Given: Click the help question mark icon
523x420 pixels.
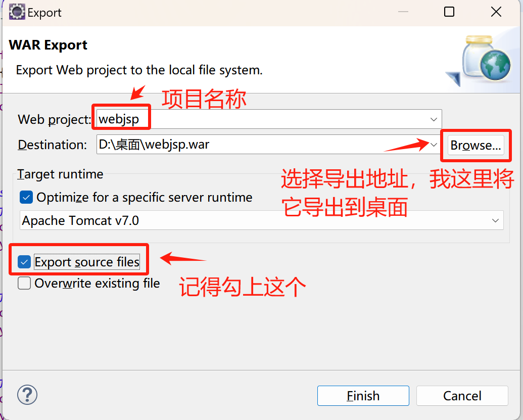Looking at the screenshot, I should pyautogui.click(x=27, y=395).
